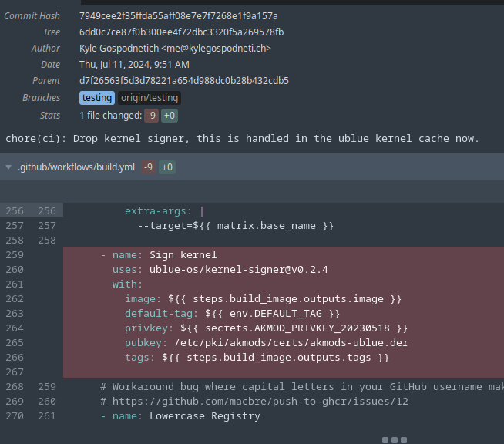Click old line number 259 in gutter

point(15,255)
